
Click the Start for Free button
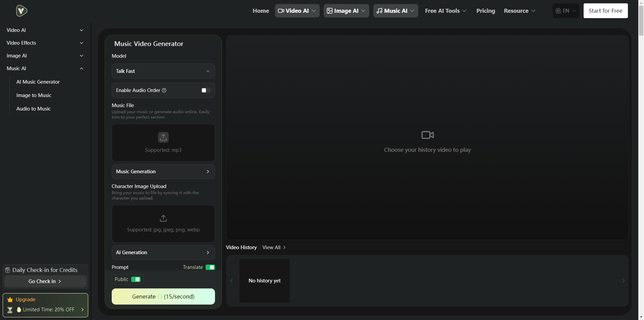pyautogui.click(x=605, y=10)
